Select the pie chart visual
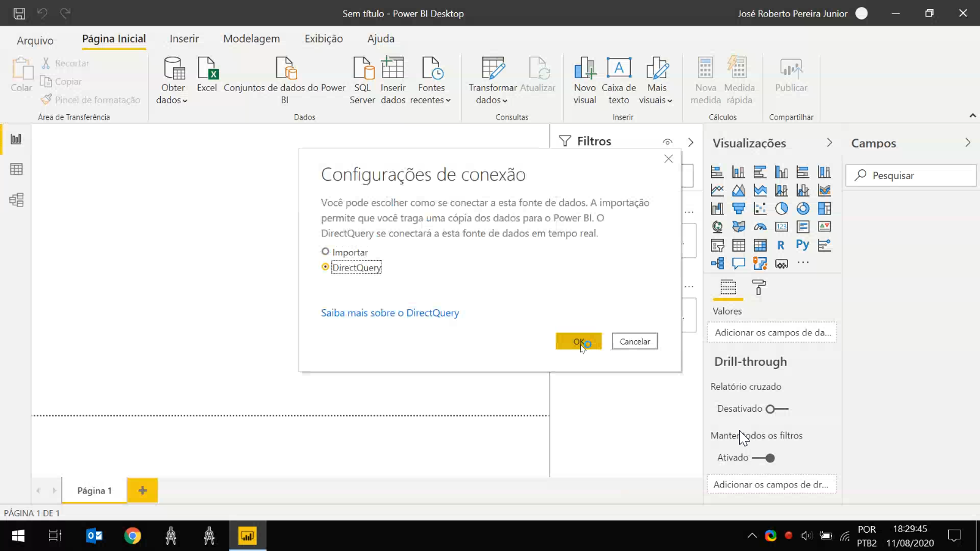Viewport: 980px width, 551px height. (781, 208)
